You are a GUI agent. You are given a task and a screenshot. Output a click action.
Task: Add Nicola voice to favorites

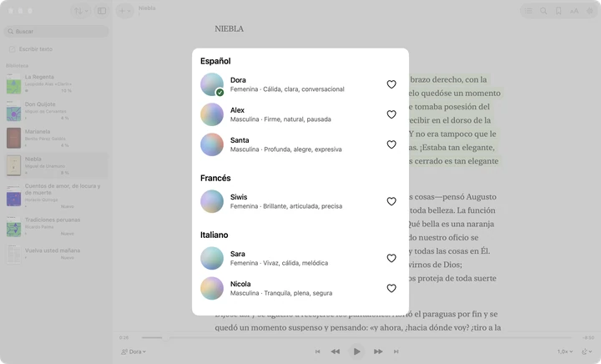click(x=391, y=288)
